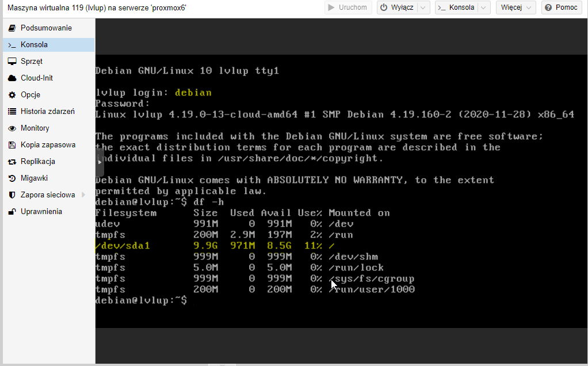Click the Monitory eye icon

[x=12, y=128]
